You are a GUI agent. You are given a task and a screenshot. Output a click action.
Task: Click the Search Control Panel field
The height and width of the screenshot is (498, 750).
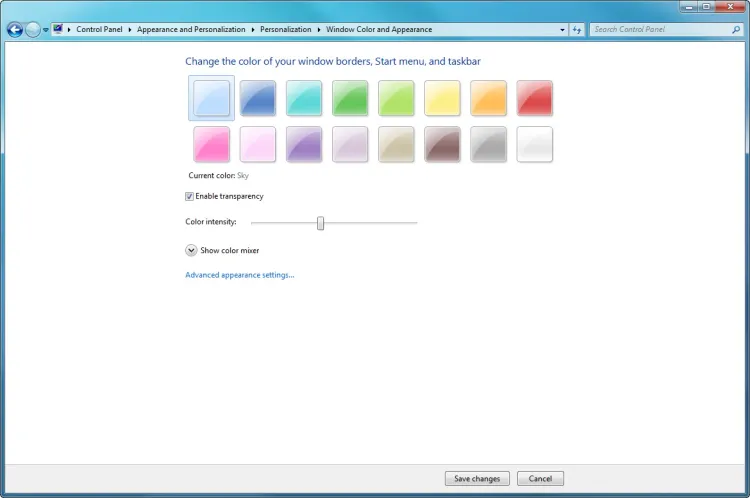click(x=658, y=30)
